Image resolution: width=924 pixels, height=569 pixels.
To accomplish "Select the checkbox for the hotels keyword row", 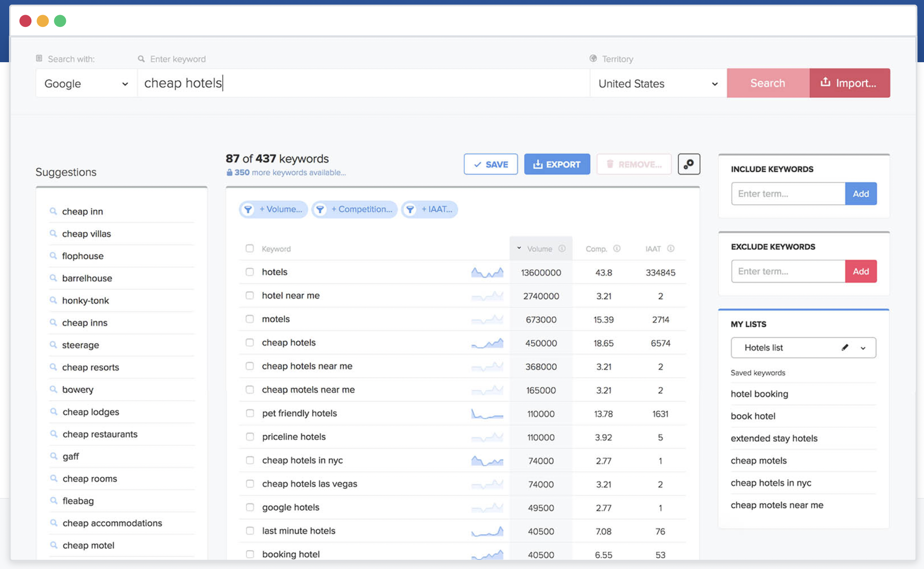I will click(250, 272).
